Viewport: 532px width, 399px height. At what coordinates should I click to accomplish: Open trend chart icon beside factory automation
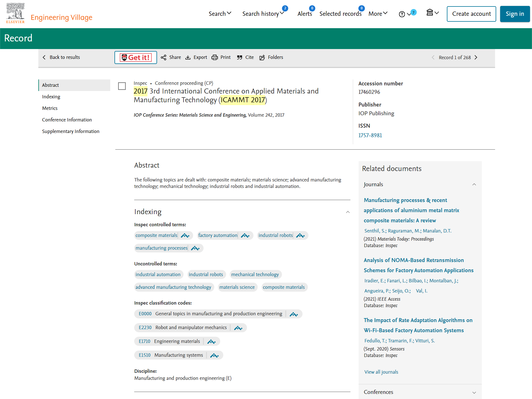[x=245, y=236]
